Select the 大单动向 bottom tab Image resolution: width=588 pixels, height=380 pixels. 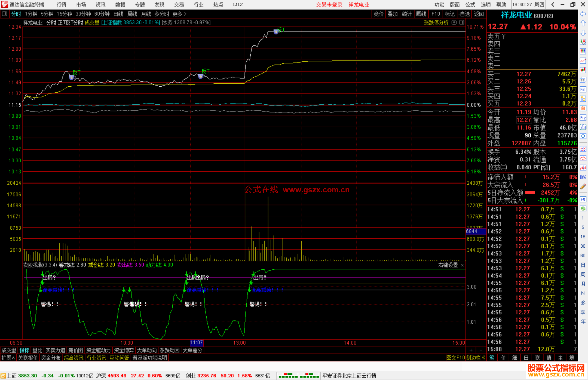(147, 350)
